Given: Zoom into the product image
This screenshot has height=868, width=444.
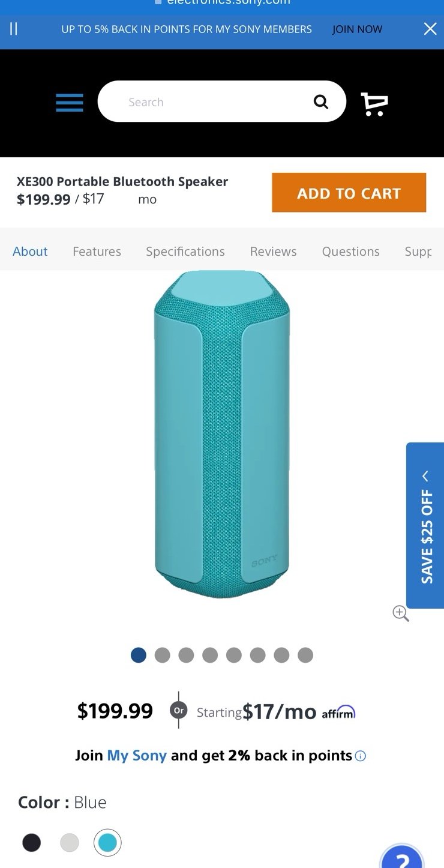Looking at the screenshot, I should click(x=401, y=613).
